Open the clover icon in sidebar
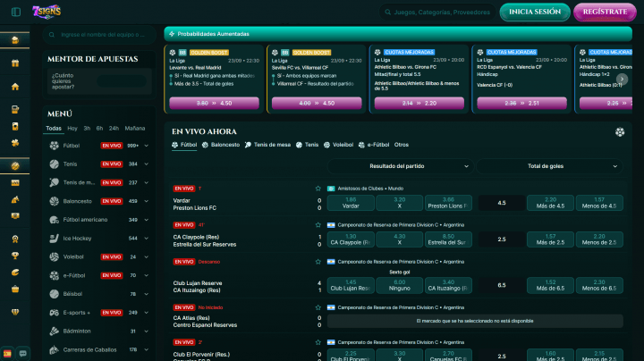The width and height of the screenshot is (644, 361). coord(15,143)
